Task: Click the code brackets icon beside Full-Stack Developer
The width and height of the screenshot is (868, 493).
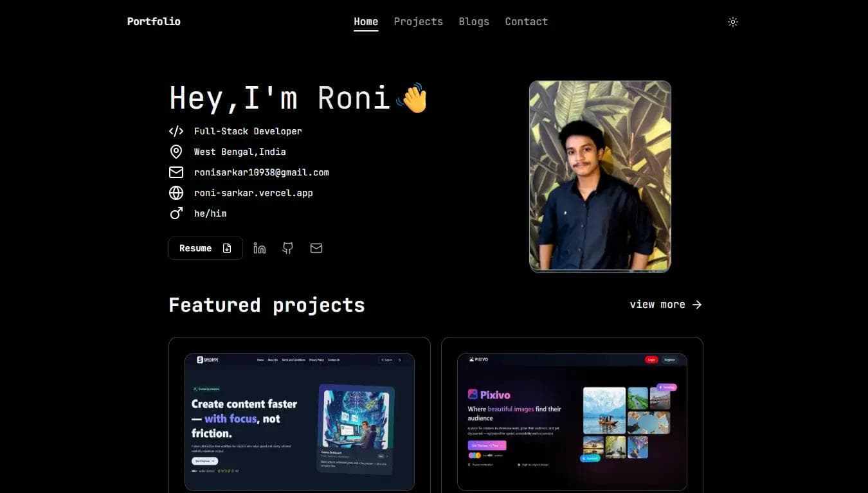Action: pyautogui.click(x=176, y=130)
